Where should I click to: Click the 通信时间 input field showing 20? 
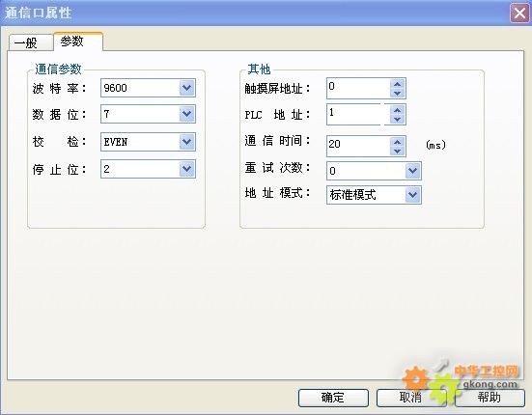click(358, 146)
